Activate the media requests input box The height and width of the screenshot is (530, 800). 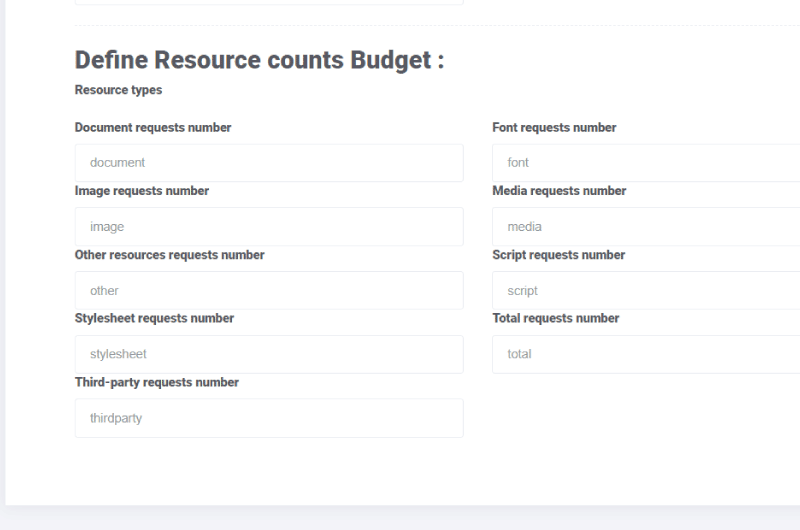[646, 226]
